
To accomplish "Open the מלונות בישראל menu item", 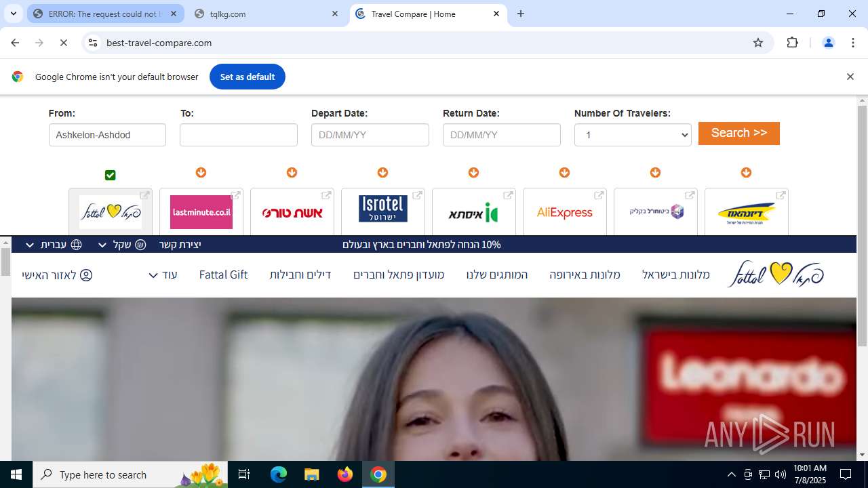I will point(676,274).
